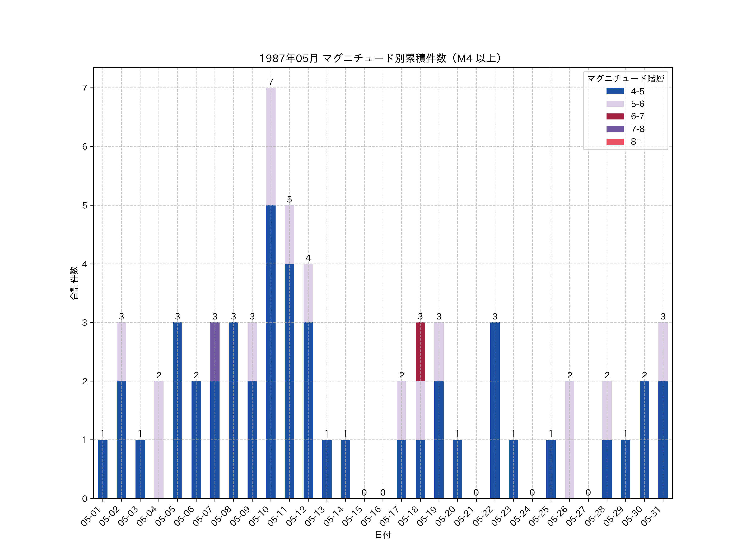747x560 pixels.
Task: Click the lavender 5-6 legend swatch
Action: tap(615, 104)
